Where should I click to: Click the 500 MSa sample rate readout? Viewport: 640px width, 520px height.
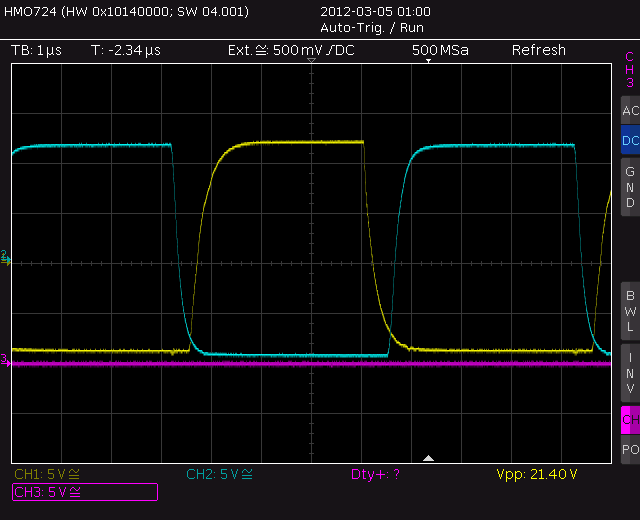(440, 50)
